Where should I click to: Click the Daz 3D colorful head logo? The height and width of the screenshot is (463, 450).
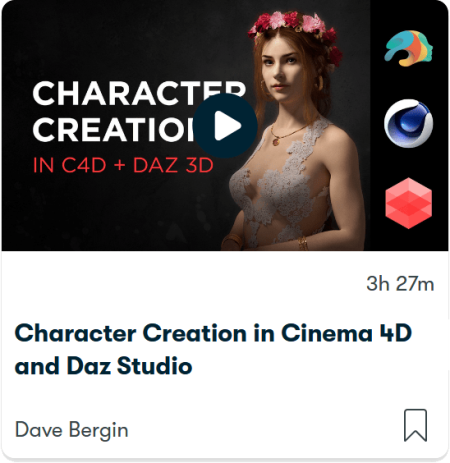(408, 48)
